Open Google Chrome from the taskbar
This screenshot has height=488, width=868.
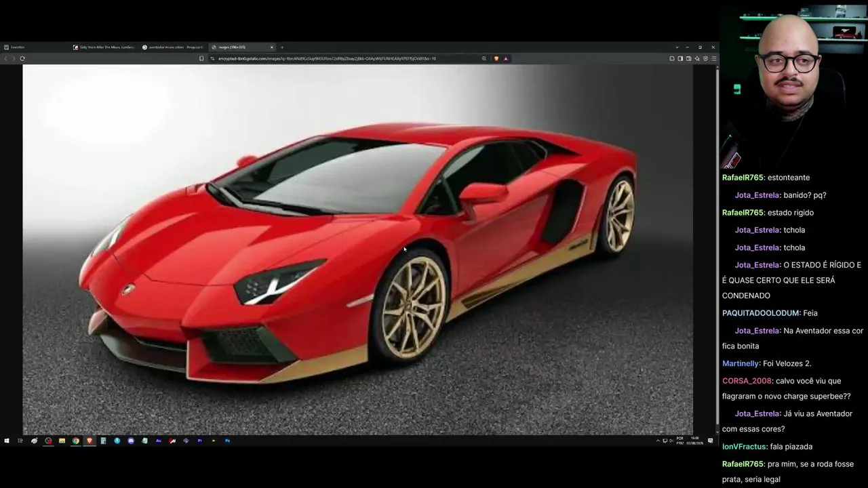pos(75,441)
